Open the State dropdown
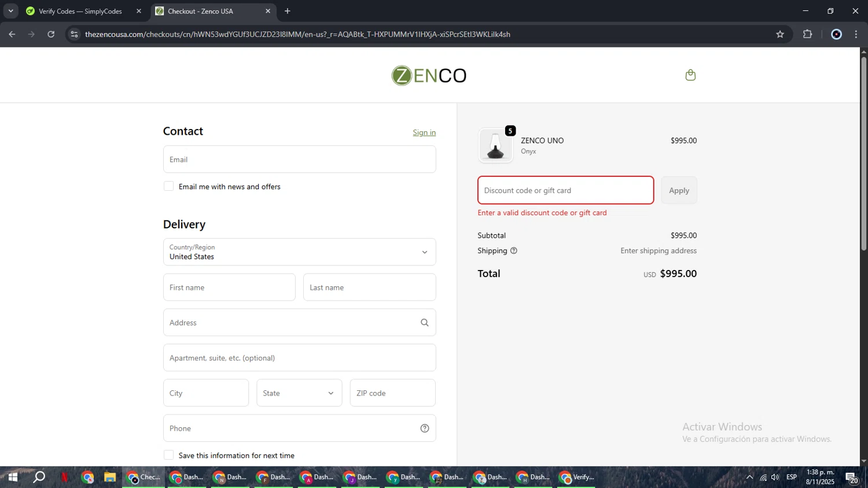 coord(299,393)
